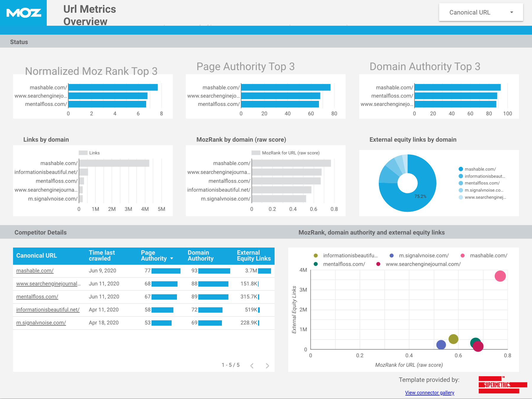This screenshot has height=399, width=532.
Task: Open informationisbeautiful.net/ link in table
Action: (x=48, y=310)
